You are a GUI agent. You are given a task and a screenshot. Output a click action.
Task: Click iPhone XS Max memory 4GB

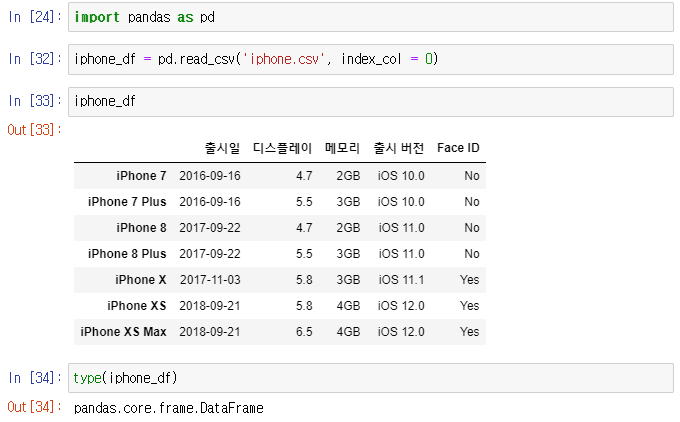348,332
